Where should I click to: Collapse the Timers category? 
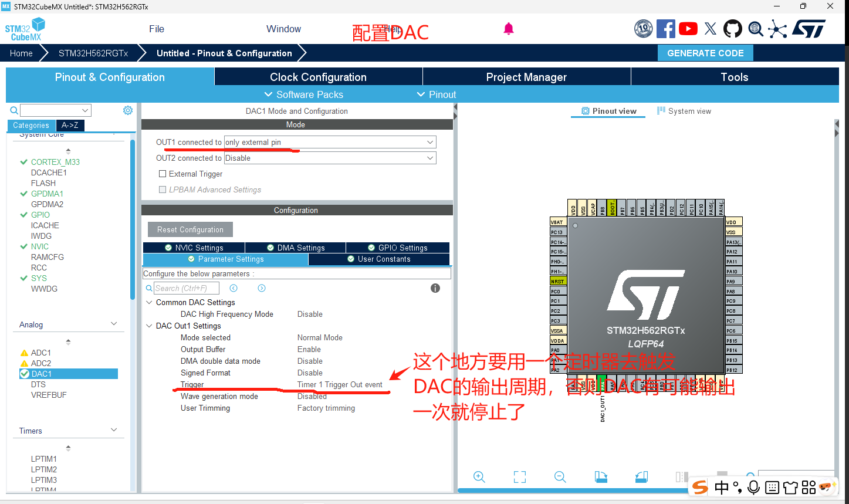pos(114,430)
